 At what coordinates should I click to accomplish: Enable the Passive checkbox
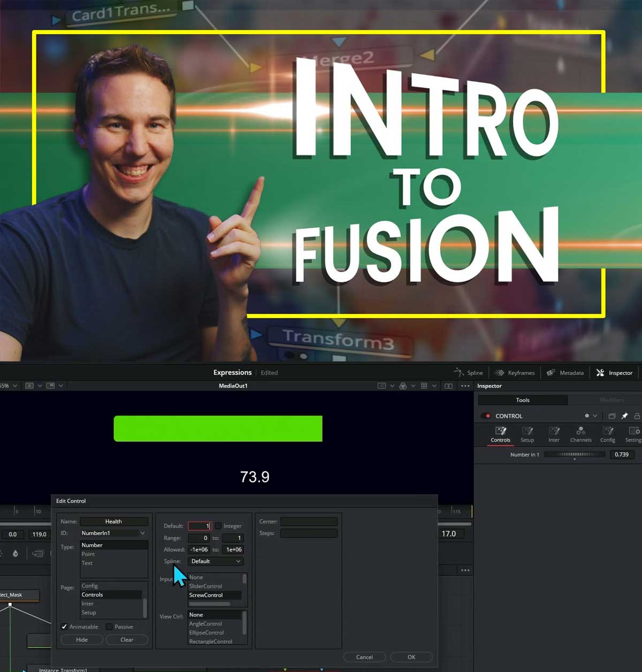(x=109, y=627)
